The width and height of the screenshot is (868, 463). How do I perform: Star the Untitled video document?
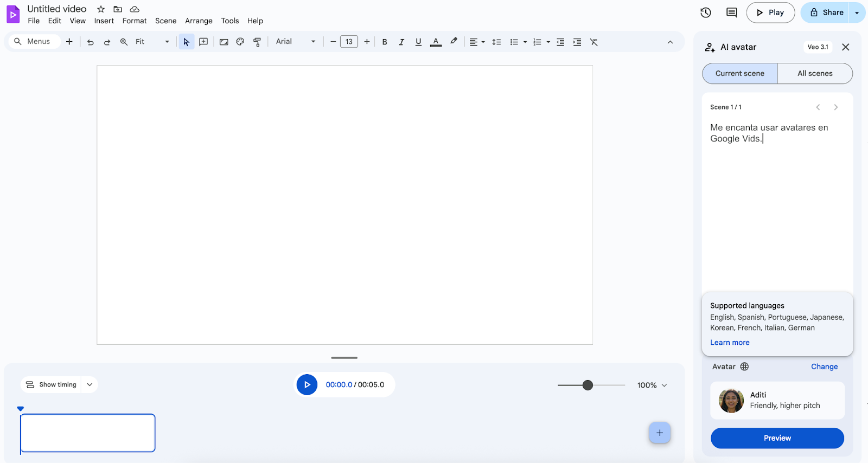pyautogui.click(x=101, y=9)
